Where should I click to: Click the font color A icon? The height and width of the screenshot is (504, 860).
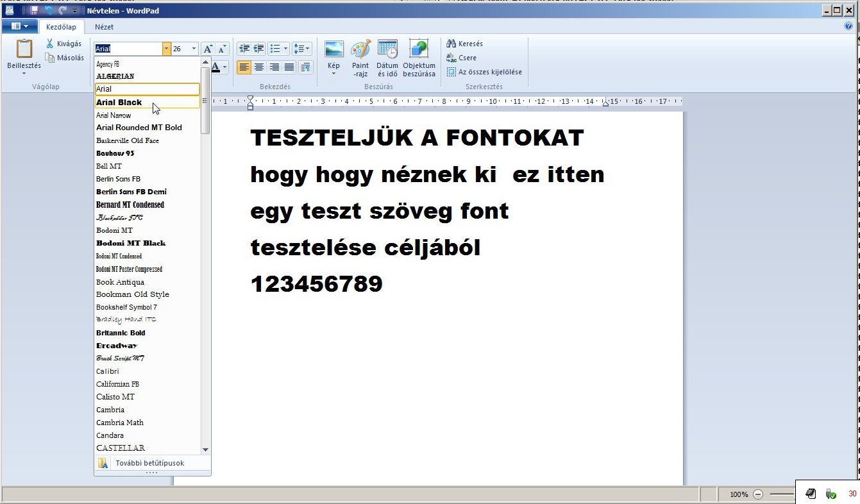pyautogui.click(x=216, y=67)
